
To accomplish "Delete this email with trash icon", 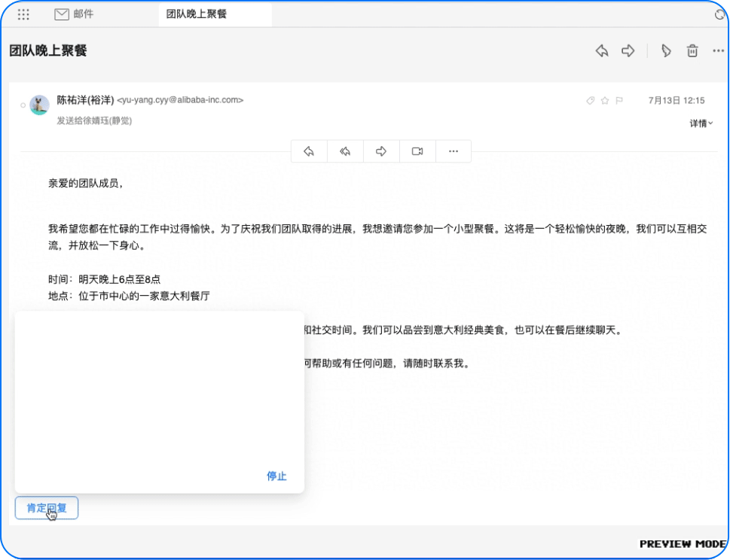I will [692, 50].
